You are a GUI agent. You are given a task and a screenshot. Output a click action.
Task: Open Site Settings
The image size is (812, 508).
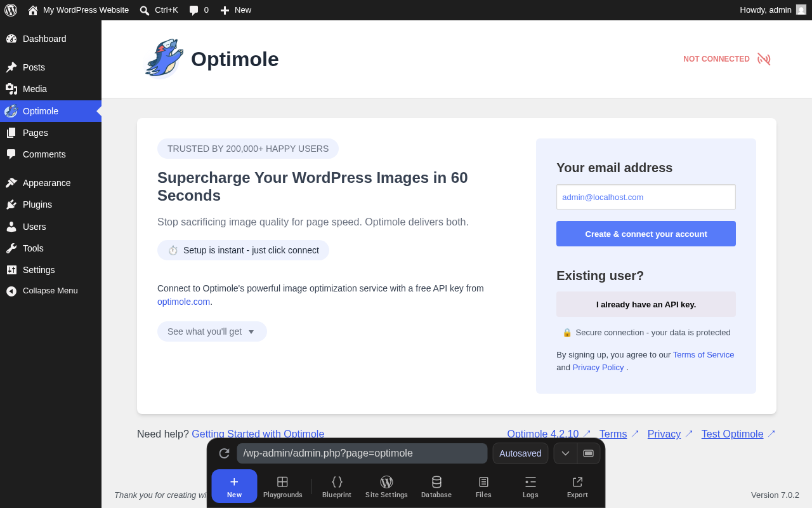(x=386, y=486)
